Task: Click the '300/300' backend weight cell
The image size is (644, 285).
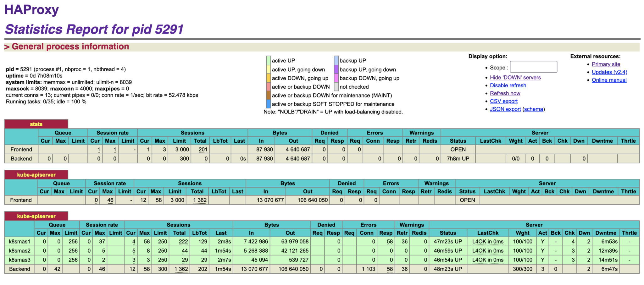Action: pyautogui.click(x=523, y=269)
